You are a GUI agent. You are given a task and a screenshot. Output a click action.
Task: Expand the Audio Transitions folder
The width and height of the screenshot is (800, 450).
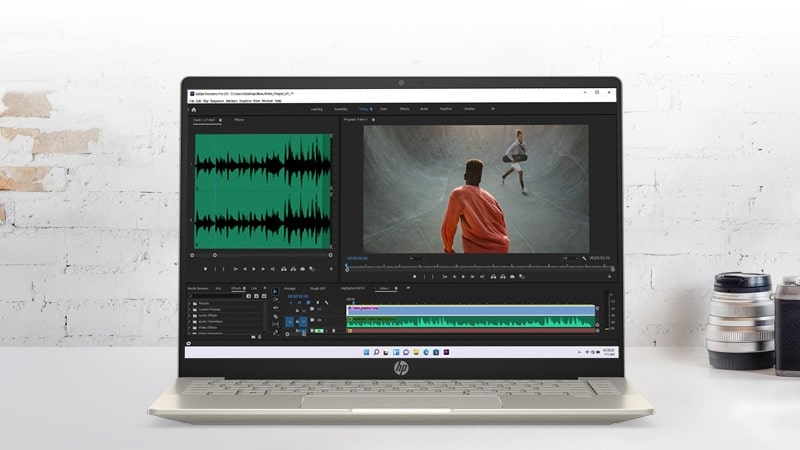click(x=190, y=322)
